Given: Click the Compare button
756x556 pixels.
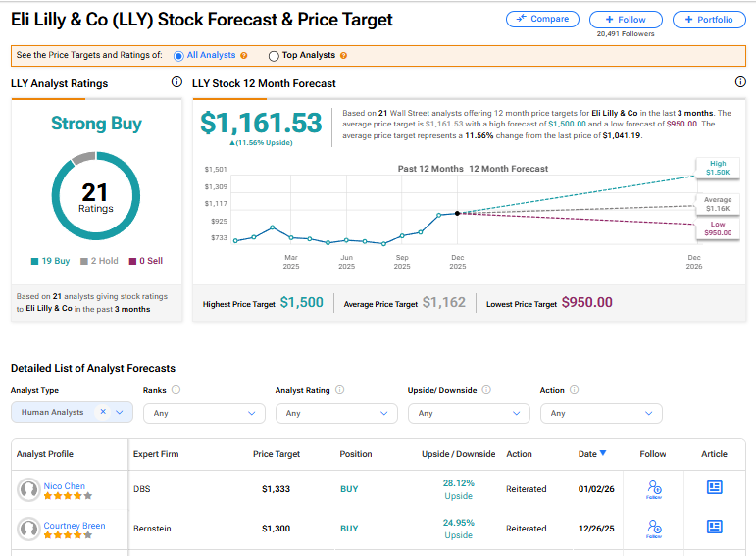Looking at the screenshot, I should [542, 19].
